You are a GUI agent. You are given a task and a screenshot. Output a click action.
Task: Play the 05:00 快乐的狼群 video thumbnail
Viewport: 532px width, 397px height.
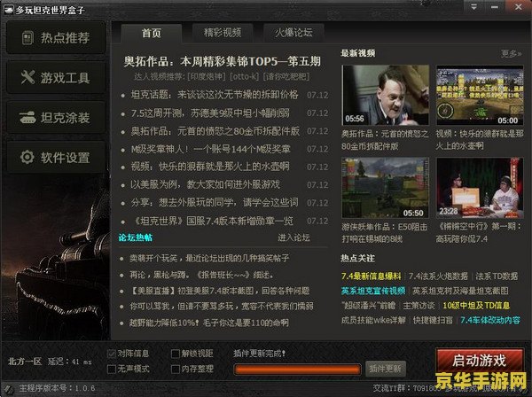tap(480, 96)
